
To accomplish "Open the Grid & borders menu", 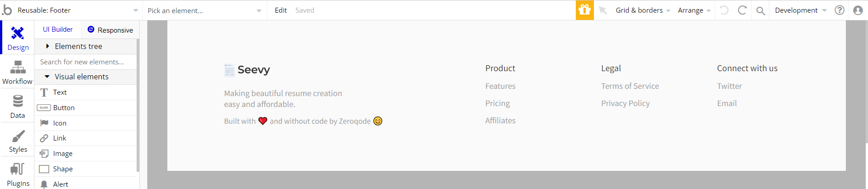I will click(643, 10).
